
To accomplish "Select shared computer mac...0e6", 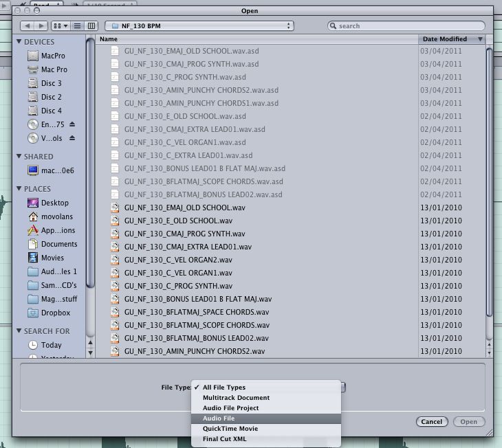I will (51, 170).
